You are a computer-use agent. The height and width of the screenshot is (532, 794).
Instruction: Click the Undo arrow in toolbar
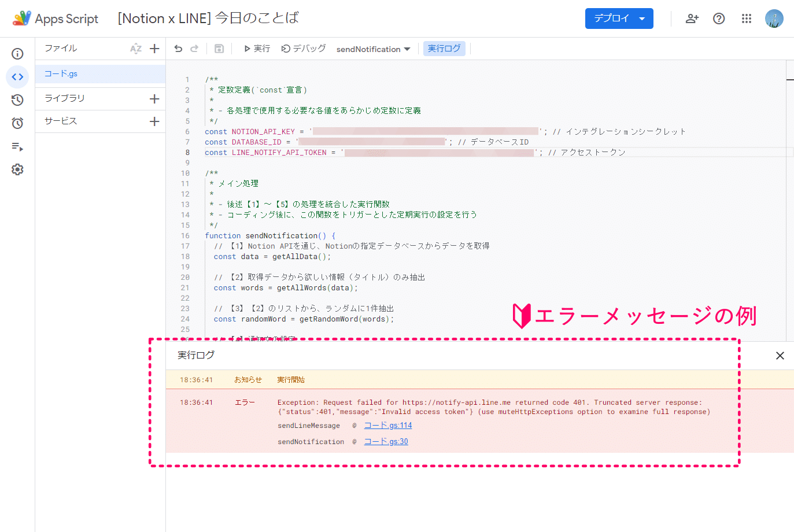pyautogui.click(x=178, y=49)
